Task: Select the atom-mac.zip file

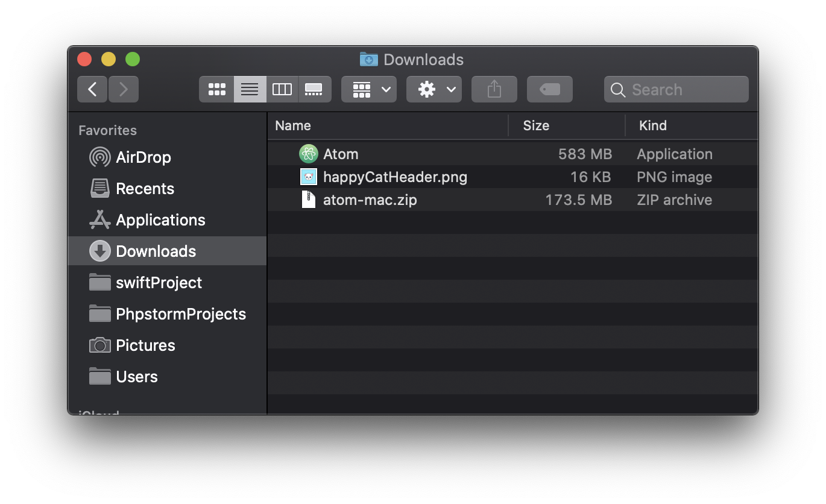Action: pos(512,200)
